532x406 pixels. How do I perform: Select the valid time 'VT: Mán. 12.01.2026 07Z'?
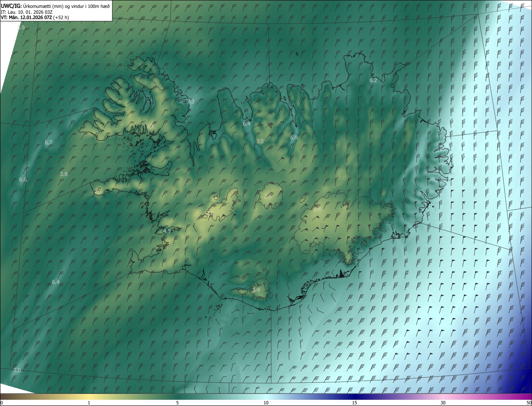(x=27, y=18)
